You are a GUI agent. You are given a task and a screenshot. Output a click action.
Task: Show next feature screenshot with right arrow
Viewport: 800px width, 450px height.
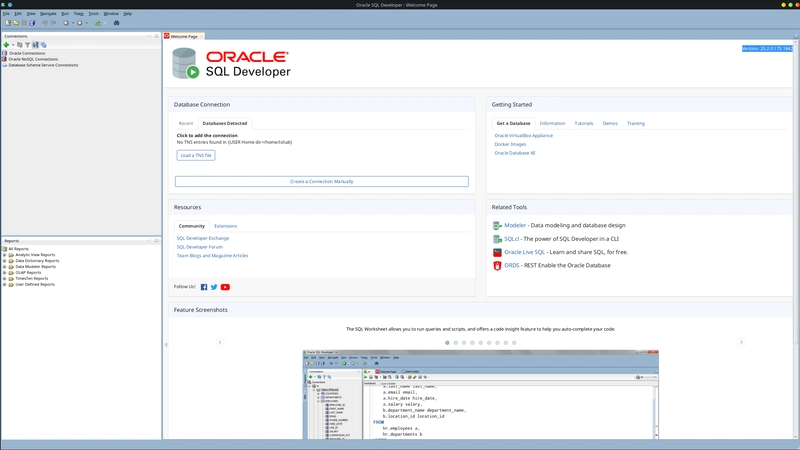click(741, 342)
